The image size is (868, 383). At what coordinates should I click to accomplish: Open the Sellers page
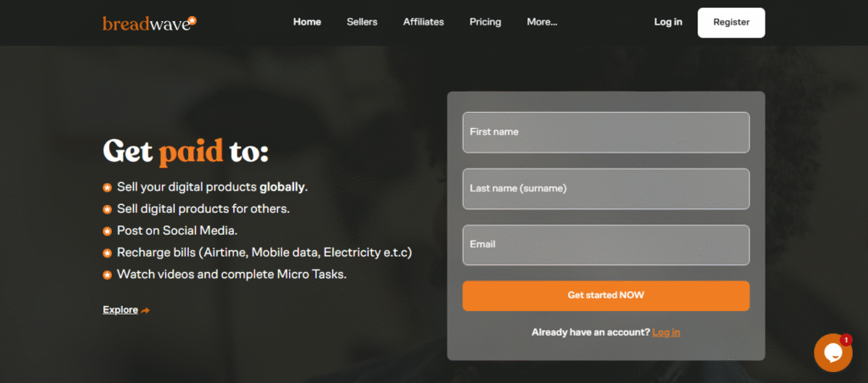362,22
